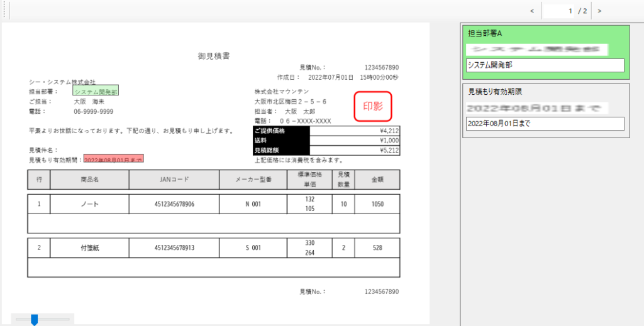
Task: Click the top 見積No. value 1234567890
Action: 382,68
